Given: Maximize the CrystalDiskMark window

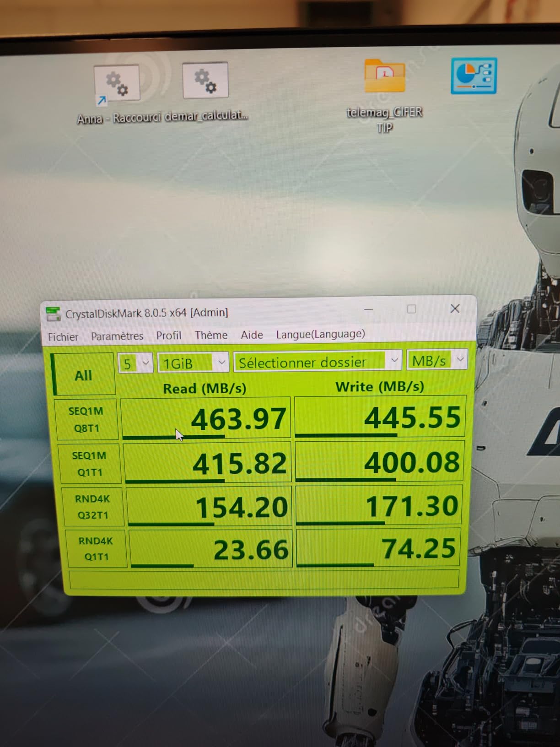Looking at the screenshot, I should pyautogui.click(x=411, y=309).
